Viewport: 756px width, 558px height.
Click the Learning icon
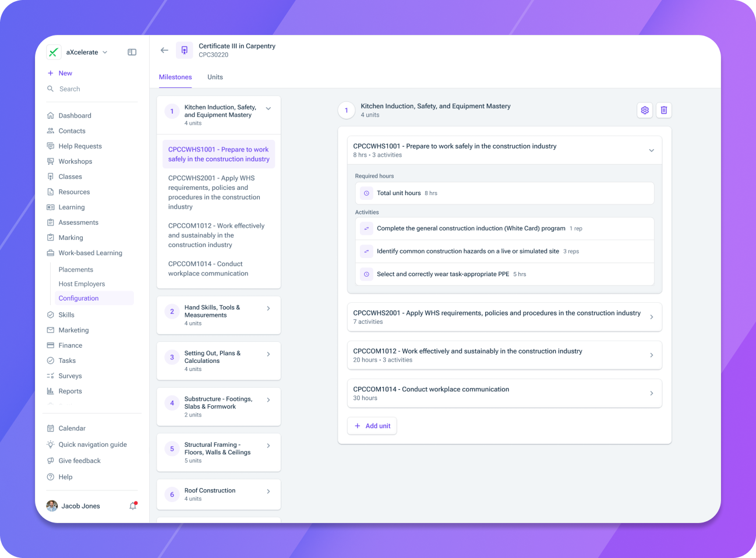(x=51, y=207)
